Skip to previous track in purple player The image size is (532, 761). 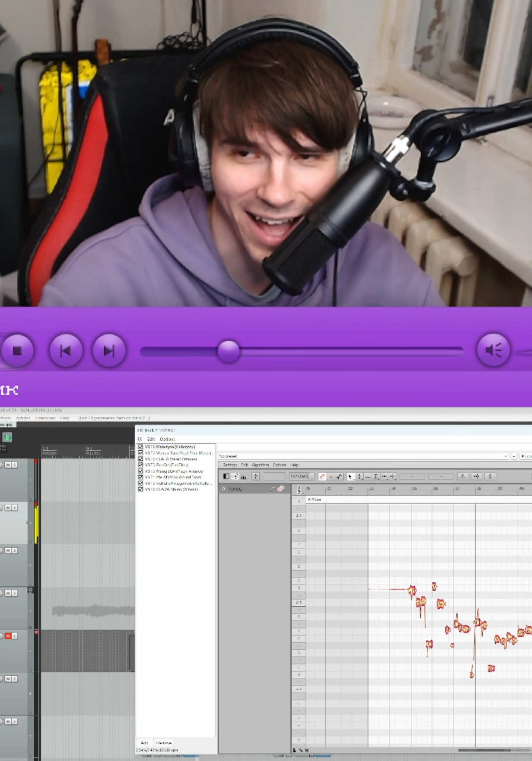pyautogui.click(x=66, y=350)
